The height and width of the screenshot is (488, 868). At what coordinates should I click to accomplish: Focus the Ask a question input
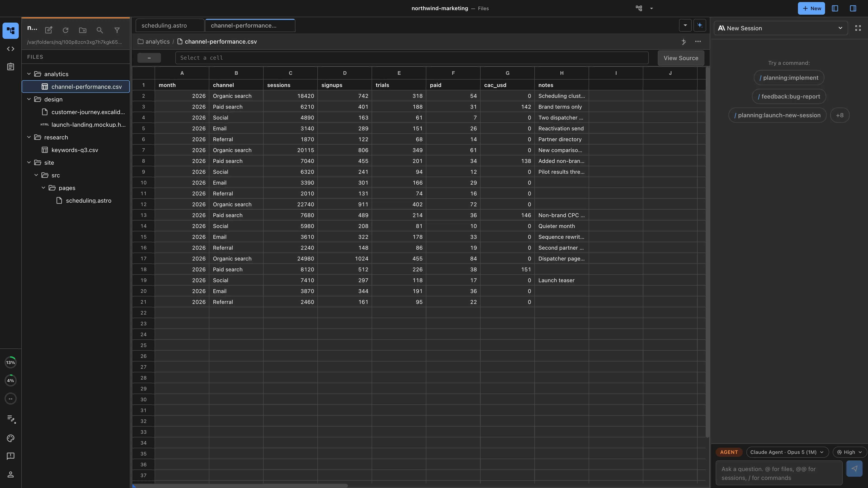[779, 473]
